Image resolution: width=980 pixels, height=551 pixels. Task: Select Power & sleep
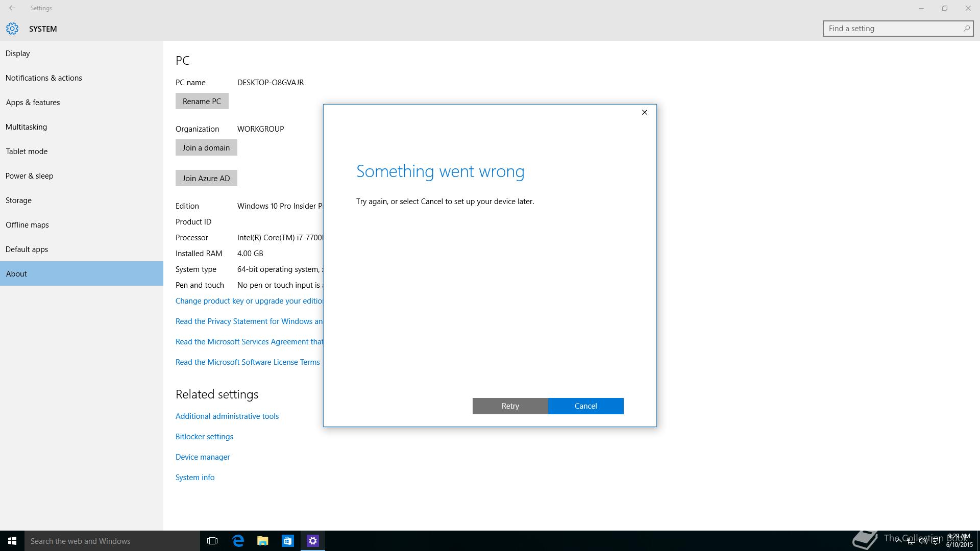tap(82, 176)
